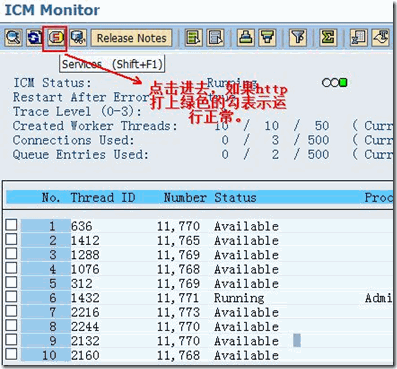Click the Deselect All rows icon
This screenshot has height=369, width=397.
[215, 38]
